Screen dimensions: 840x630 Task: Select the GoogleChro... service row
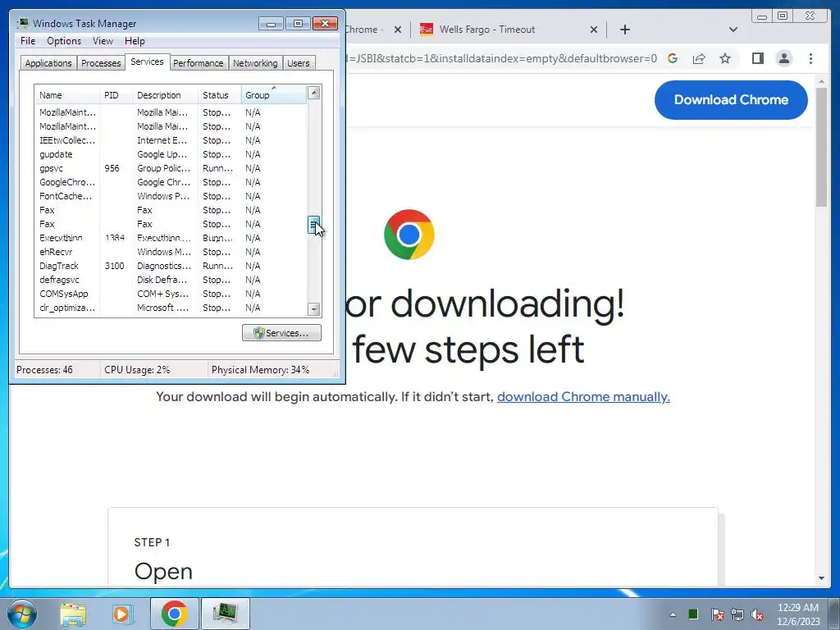(x=171, y=182)
